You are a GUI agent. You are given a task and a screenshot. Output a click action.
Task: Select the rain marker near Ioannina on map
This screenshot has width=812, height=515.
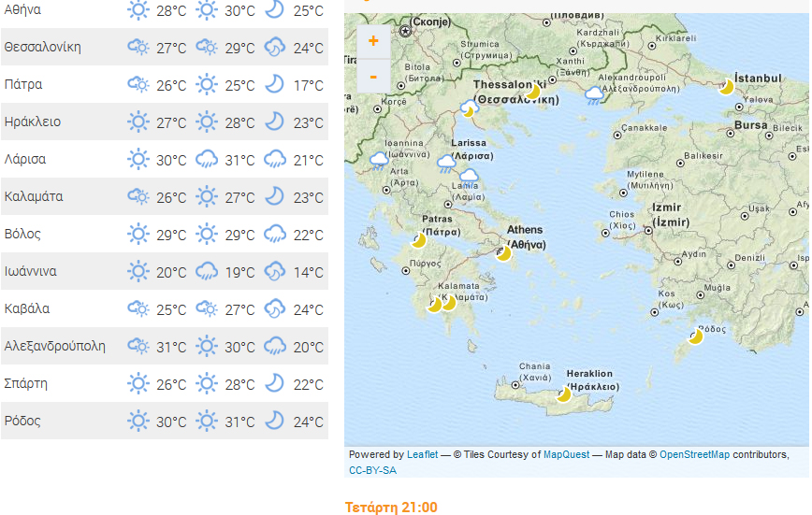pyautogui.click(x=379, y=160)
